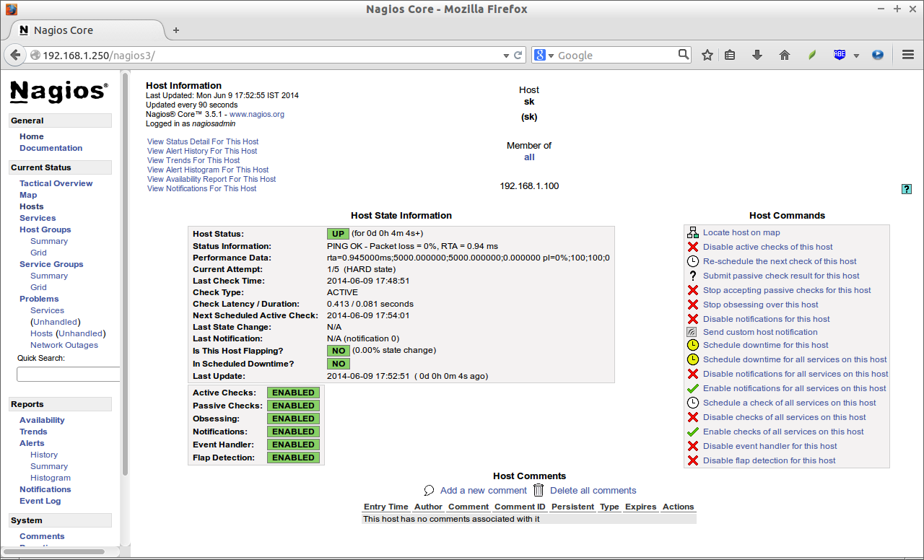Screen dimensions: 924x560
Task: Click the Unhandled link beside Hosts
Action: [80, 333]
